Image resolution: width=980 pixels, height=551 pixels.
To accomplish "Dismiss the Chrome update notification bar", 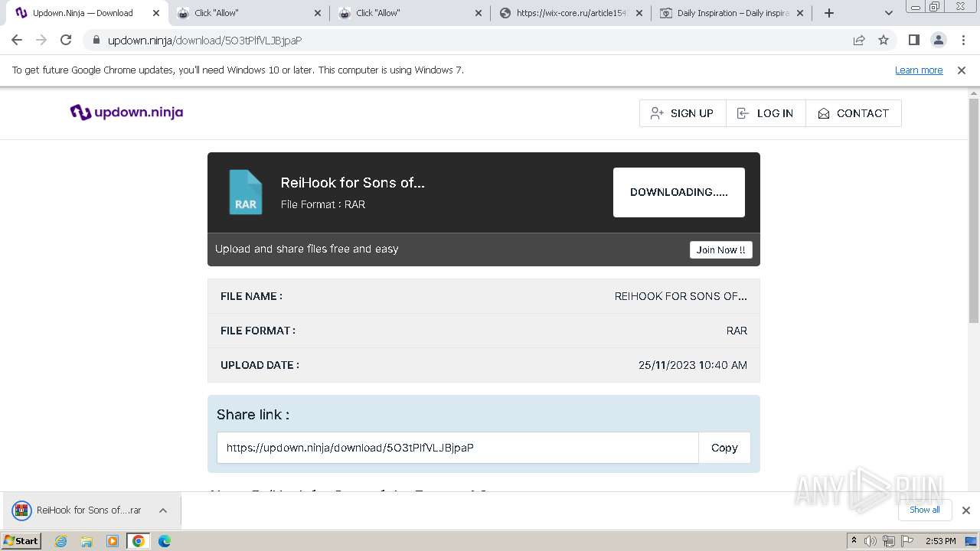I will [962, 70].
